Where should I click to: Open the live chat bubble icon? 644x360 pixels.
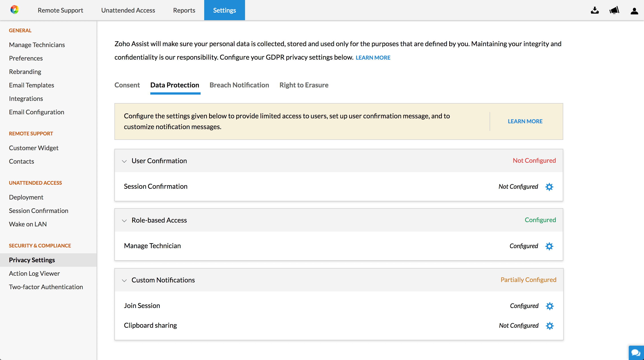point(636,353)
